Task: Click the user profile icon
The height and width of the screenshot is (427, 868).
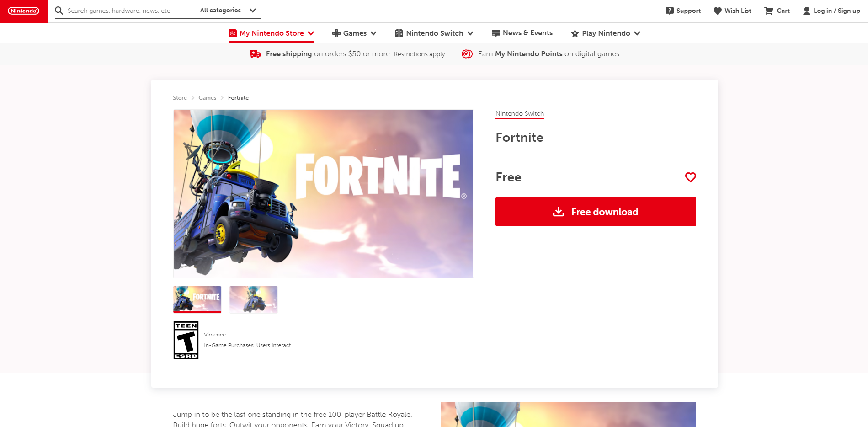Action: 807,11
